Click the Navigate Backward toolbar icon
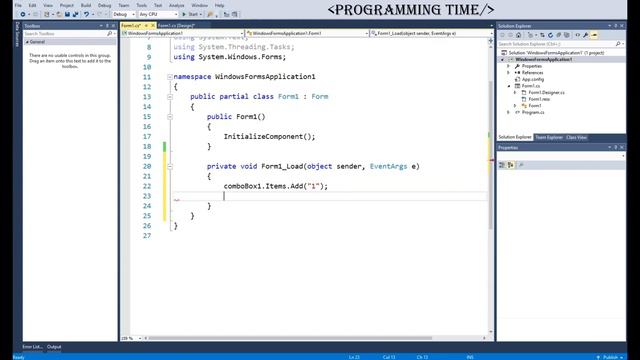This screenshot has width=640, height=360. [23, 14]
